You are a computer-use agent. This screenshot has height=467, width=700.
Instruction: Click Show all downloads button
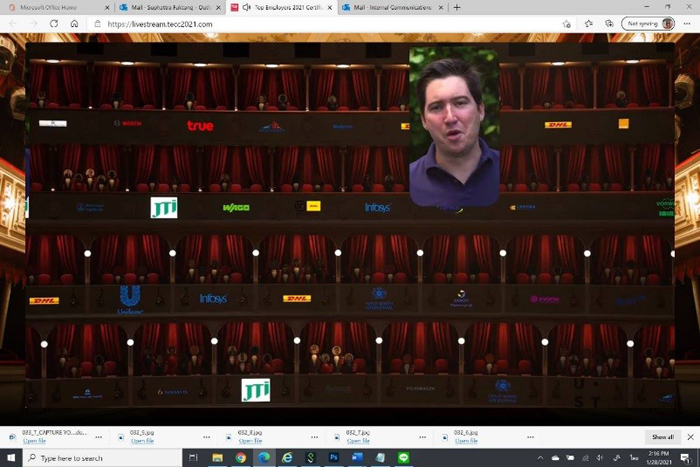pyautogui.click(x=662, y=437)
